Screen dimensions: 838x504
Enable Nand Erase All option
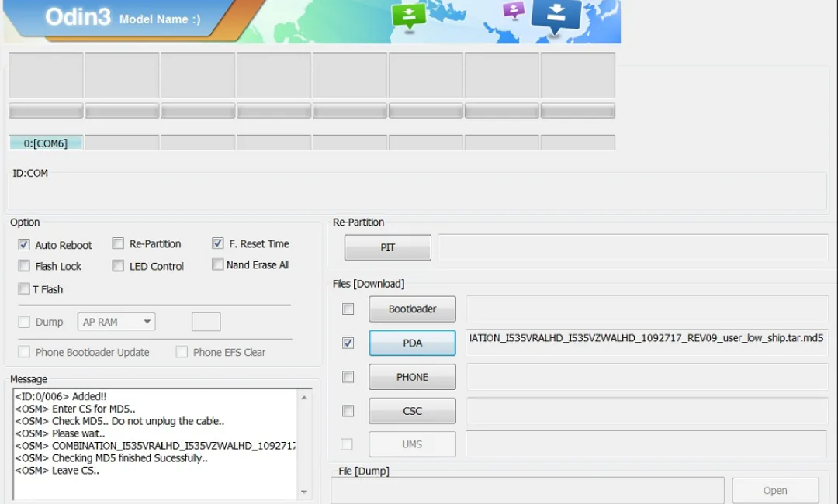click(217, 264)
